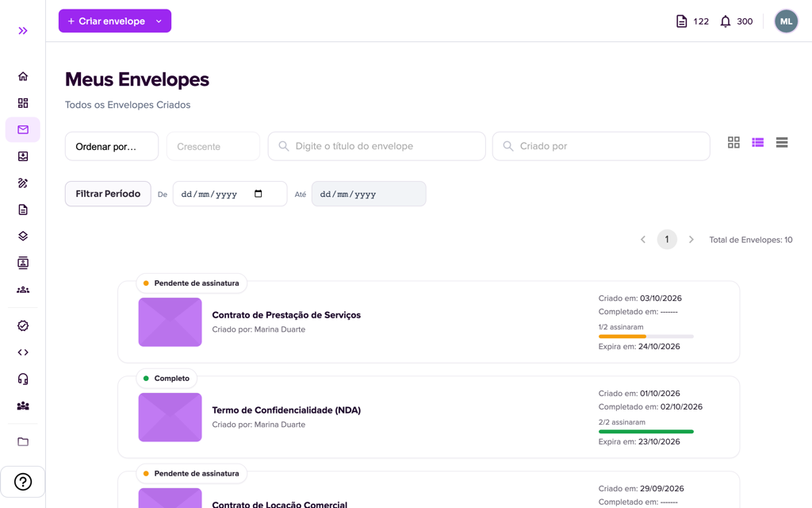The height and width of the screenshot is (508, 812).
Task: Expand the sidebar with double chevron
Action: click(23, 31)
